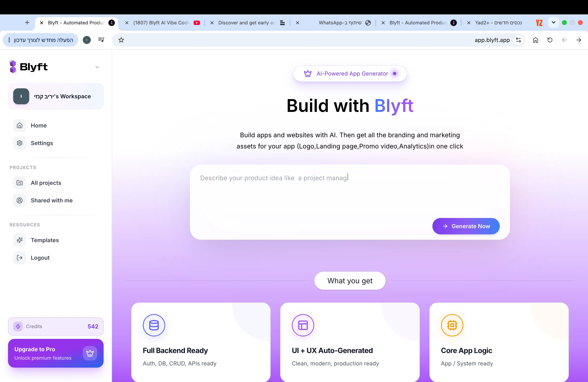This screenshot has height=382, width=588.
Task: Click the Hebrew relaunch to update button
Action: (x=41, y=40)
